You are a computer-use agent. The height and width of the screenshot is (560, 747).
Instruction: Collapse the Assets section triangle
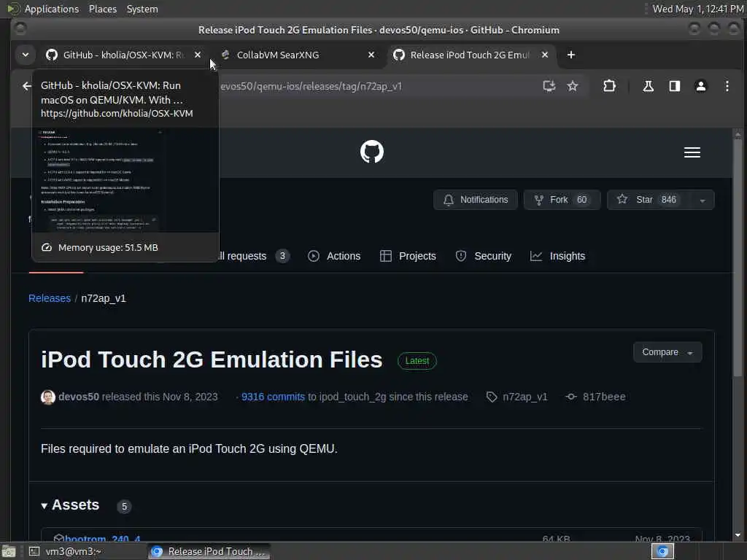pyautogui.click(x=44, y=506)
